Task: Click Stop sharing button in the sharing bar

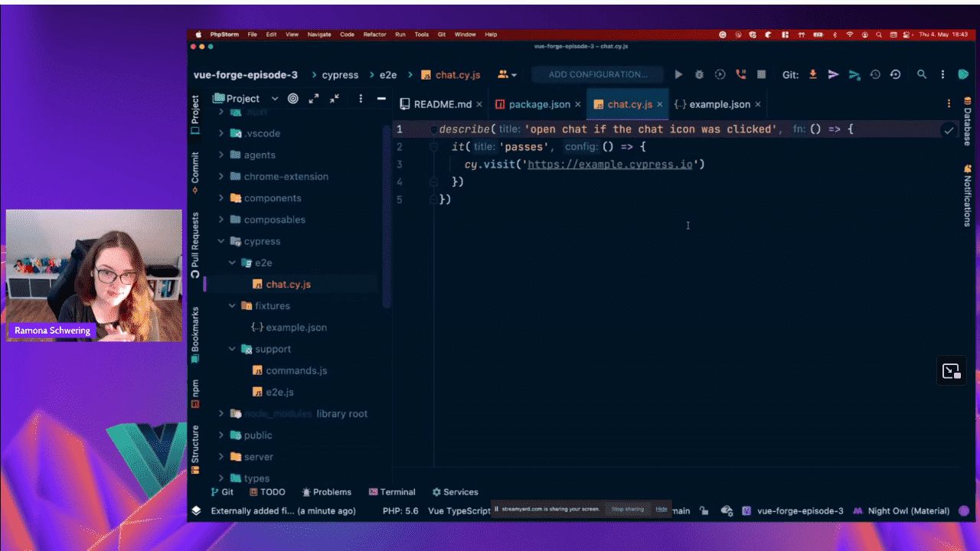Action: (x=627, y=510)
